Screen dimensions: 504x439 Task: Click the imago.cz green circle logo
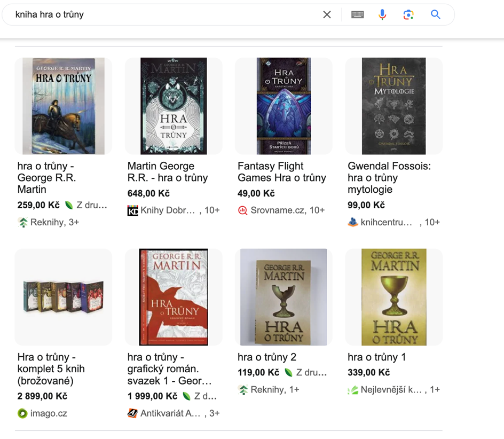[22, 413]
